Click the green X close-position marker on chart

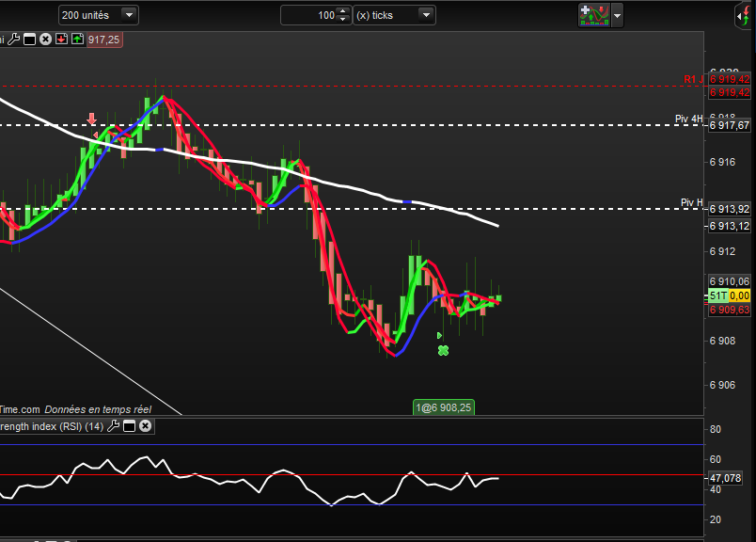point(443,350)
